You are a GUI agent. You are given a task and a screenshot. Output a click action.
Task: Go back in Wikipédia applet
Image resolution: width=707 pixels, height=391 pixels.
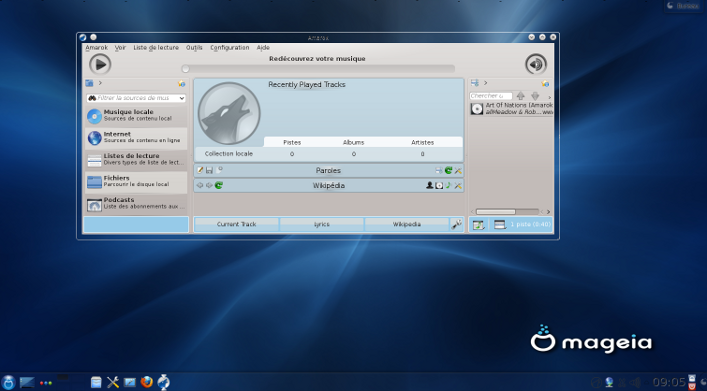coord(200,185)
